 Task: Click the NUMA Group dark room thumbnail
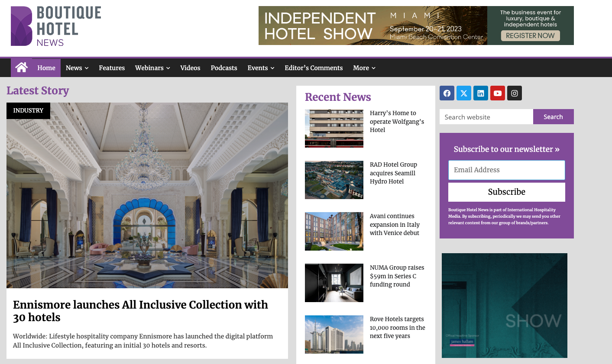coord(334,283)
